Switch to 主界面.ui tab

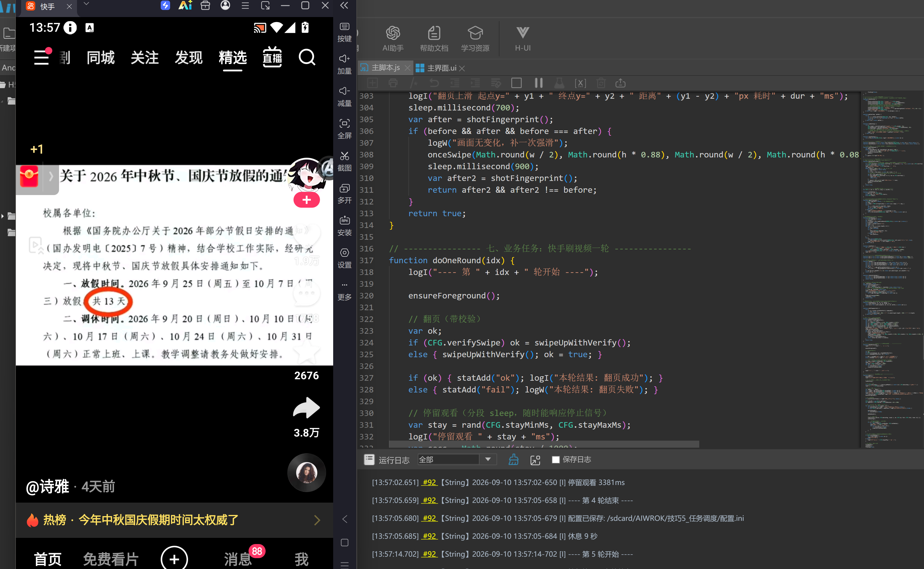point(442,68)
